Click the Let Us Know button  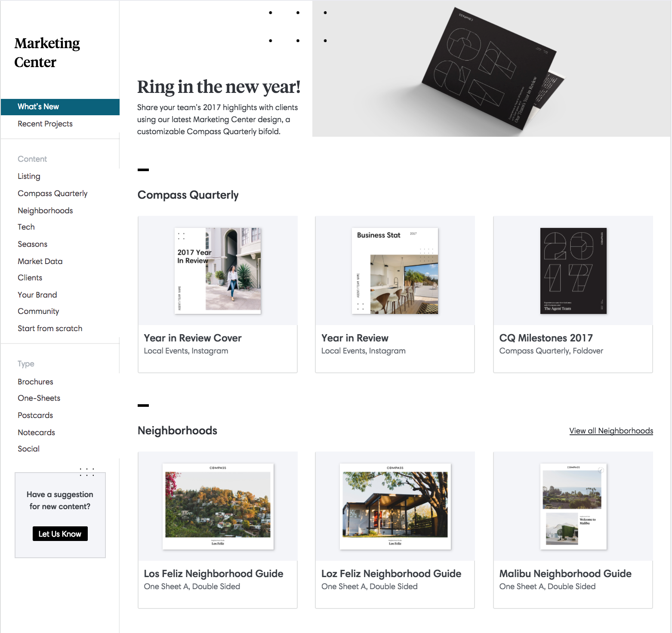point(60,534)
